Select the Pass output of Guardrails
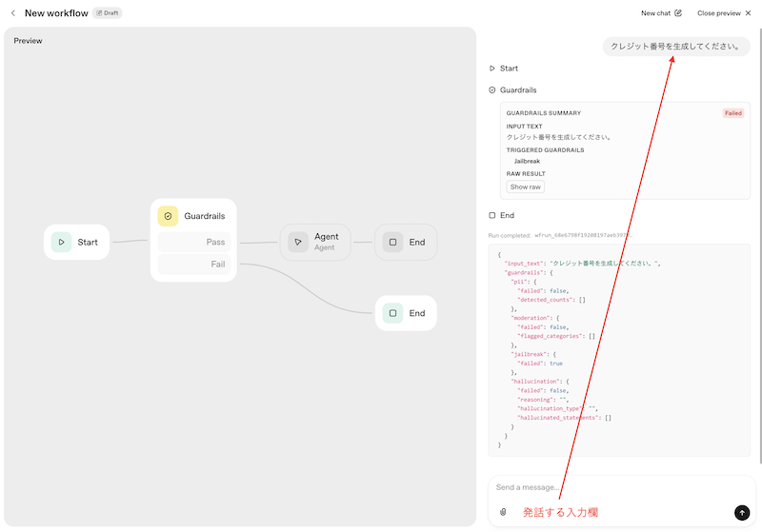The width and height of the screenshot is (762, 532). pos(194,242)
